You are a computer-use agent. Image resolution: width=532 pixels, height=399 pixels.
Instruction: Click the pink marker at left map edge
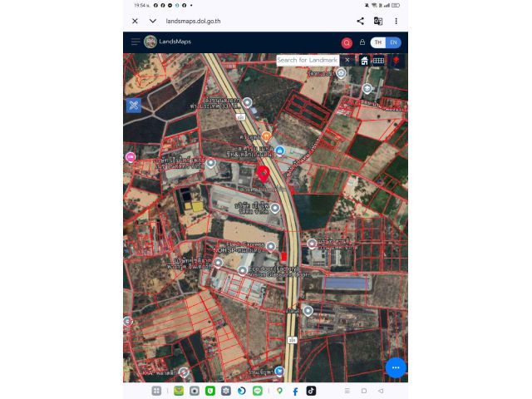tap(131, 157)
